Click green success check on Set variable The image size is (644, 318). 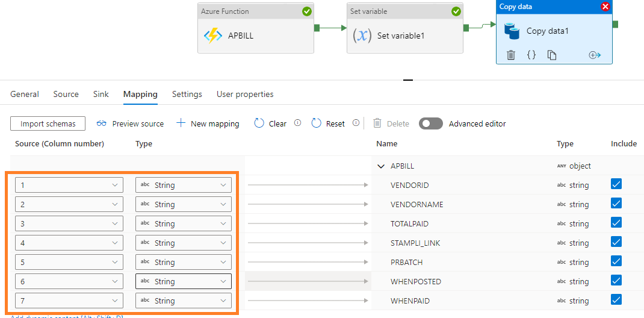click(x=456, y=11)
